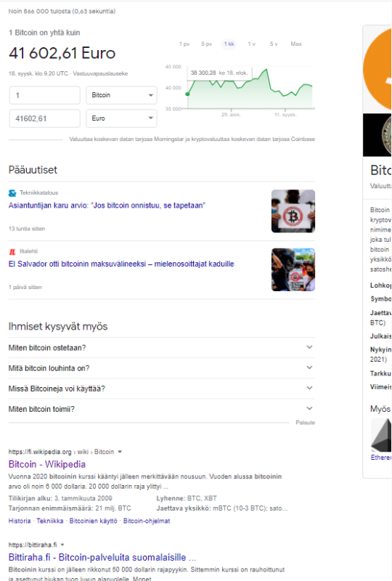Viewport: 392px width, 581px height.
Task: Click the fi.wikipedia.org breadcrumb URL
Action: click(61, 452)
